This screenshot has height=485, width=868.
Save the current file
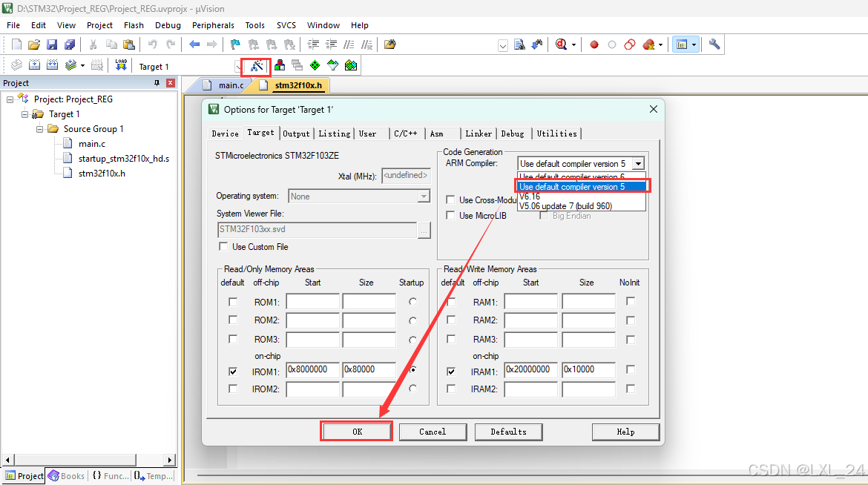pos(52,44)
